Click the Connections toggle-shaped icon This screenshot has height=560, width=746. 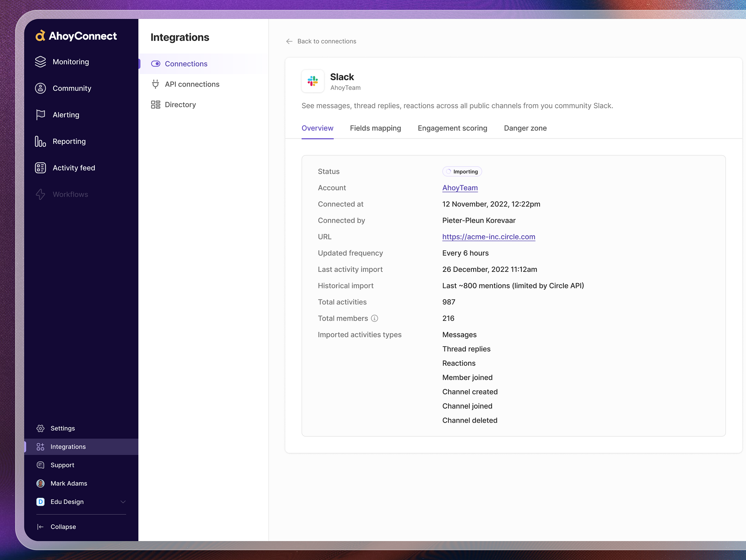point(156,64)
